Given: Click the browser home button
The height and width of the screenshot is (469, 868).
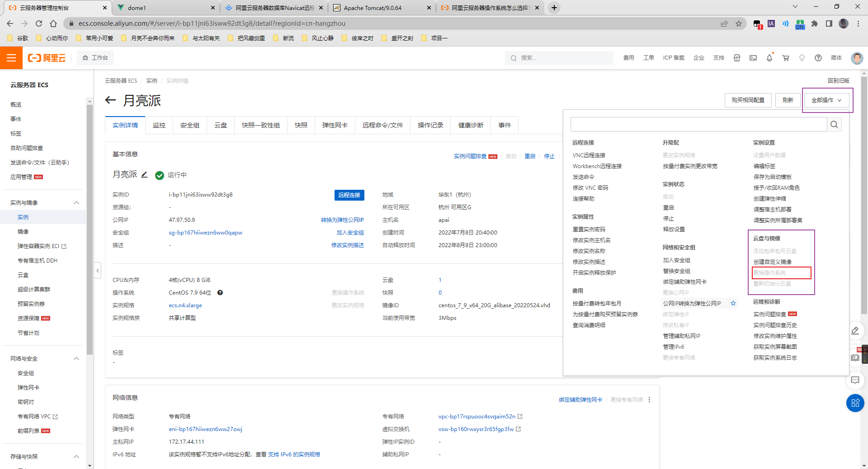Looking at the screenshot, I should click(x=53, y=23).
